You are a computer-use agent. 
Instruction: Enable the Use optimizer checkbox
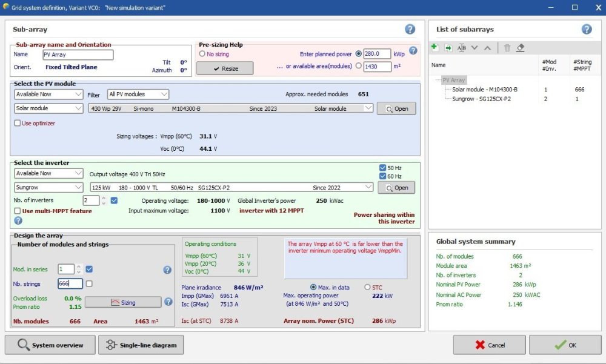pyautogui.click(x=18, y=123)
